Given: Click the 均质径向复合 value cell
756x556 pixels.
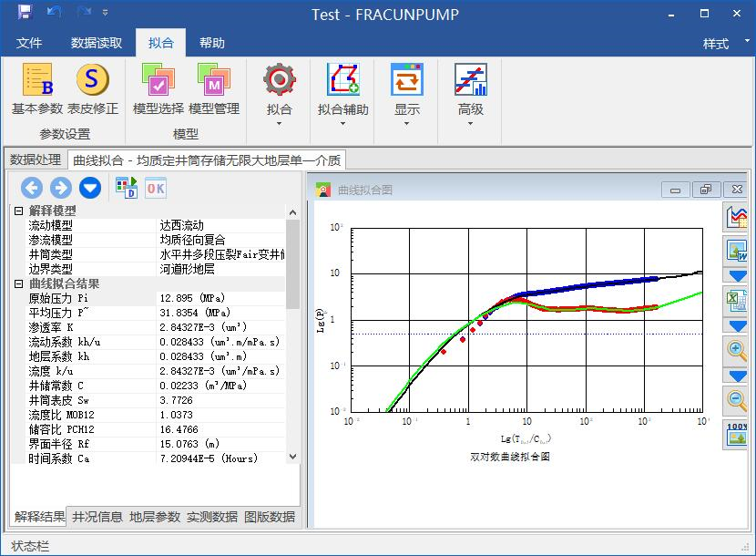Looking at the screenshot, I should [192, 240].
